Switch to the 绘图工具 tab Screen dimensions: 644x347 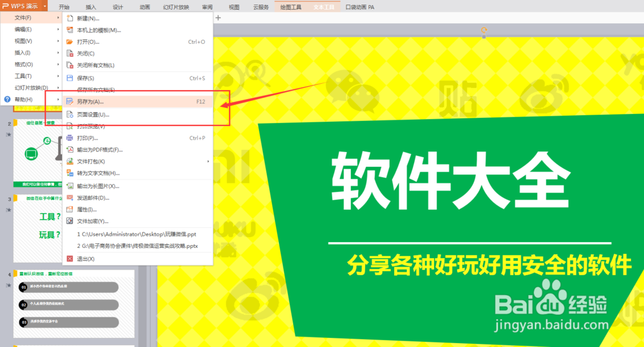pos(291,7)
